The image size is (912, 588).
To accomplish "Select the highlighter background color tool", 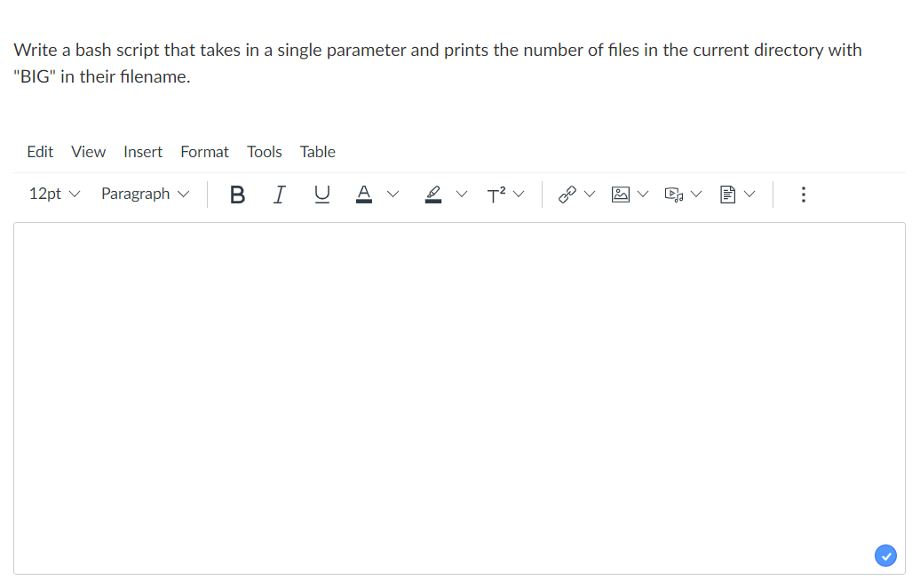I will coord(432,194).
